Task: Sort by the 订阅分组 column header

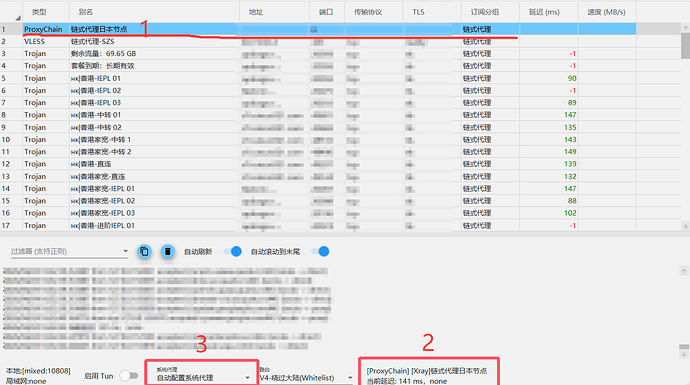Action: (490, 12)
